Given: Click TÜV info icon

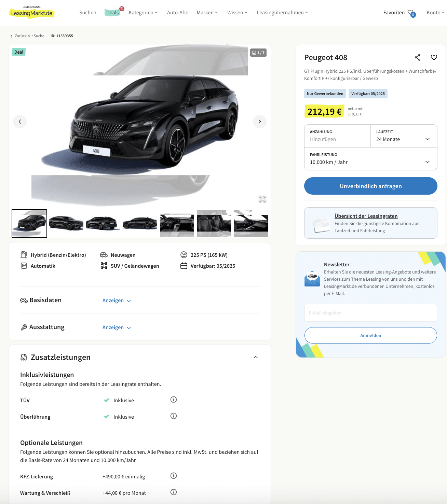Looking at the screenshot, I should [174, 400].
